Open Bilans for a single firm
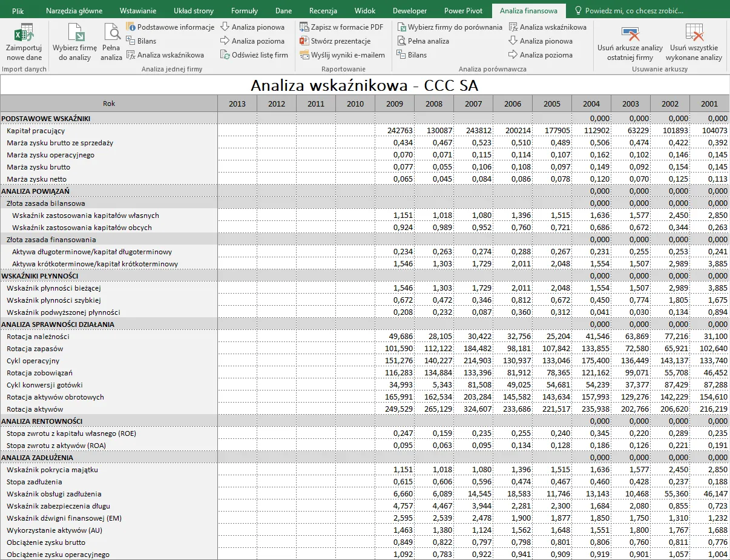The height and width of the screenshot is (560, 730). click(x=129, y=40)
